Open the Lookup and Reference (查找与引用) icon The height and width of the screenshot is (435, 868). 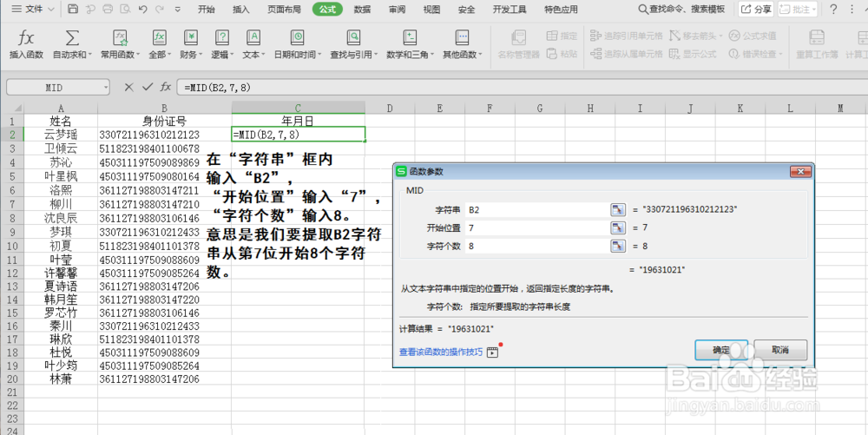[353, 37]
